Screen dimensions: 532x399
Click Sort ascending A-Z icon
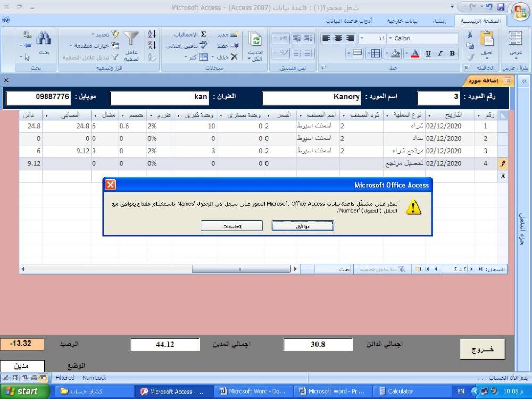click(152, 34)
